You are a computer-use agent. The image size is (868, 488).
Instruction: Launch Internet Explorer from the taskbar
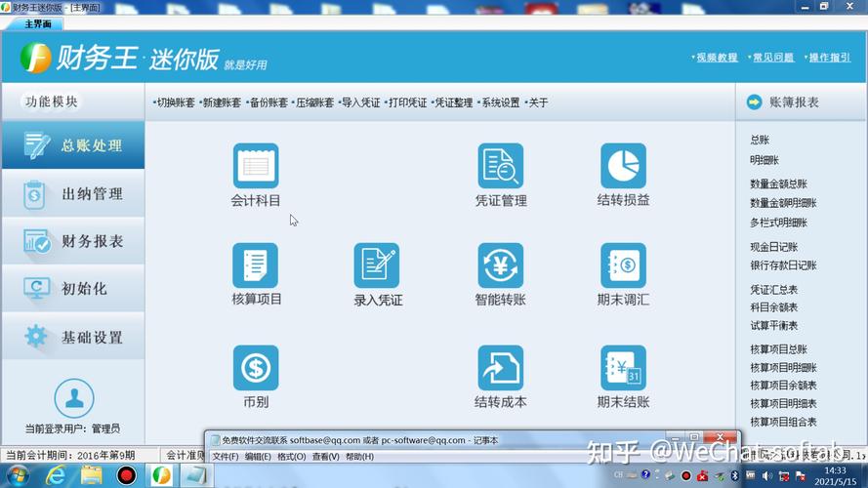tap(56, 476)
